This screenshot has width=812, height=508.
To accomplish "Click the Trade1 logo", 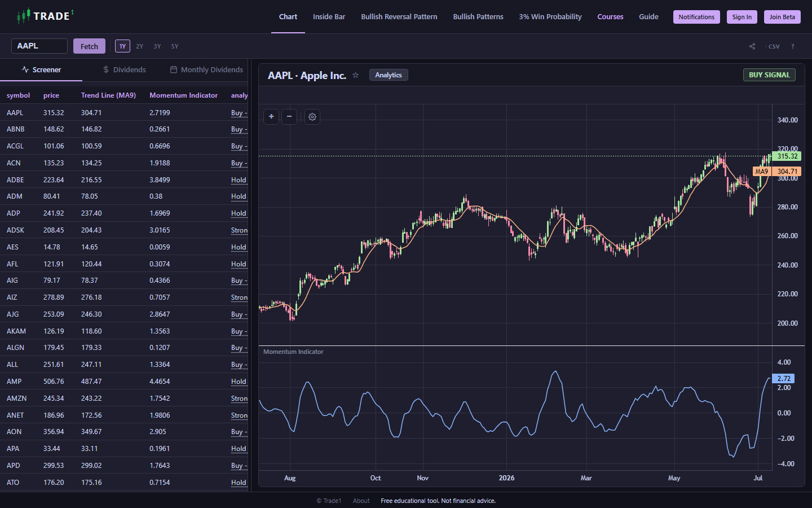I will point(45,16).
